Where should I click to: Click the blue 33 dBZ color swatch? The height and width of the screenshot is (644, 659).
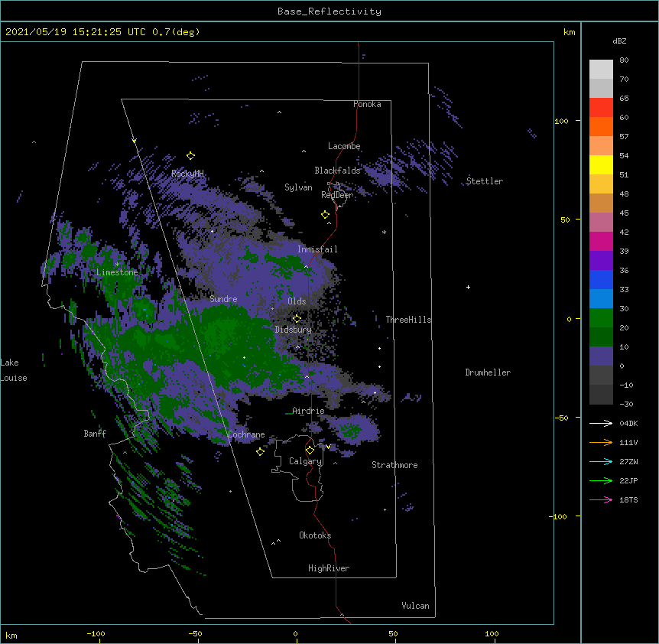coord(601,279)
